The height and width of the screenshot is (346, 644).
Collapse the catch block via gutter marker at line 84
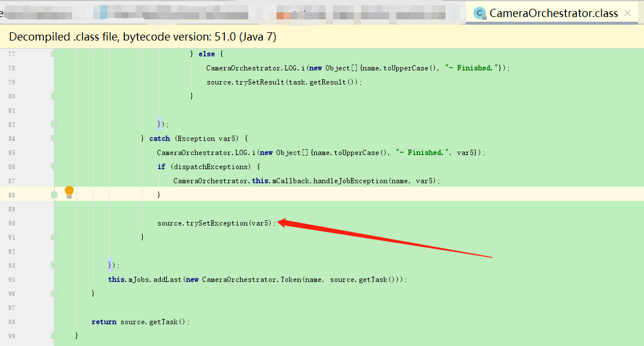[53, 138]
